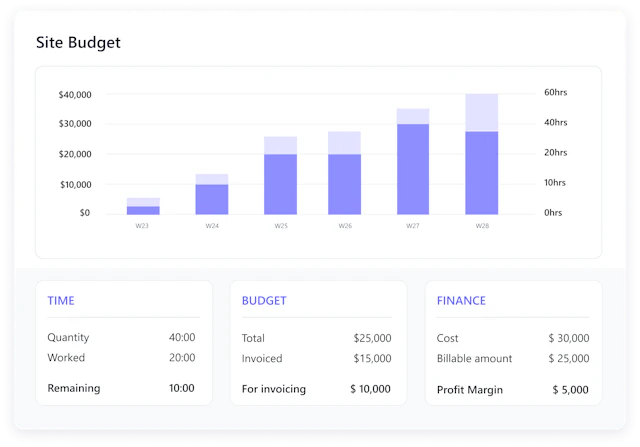
Task: Open the TIME card header
Action: (x=61, y=301)
